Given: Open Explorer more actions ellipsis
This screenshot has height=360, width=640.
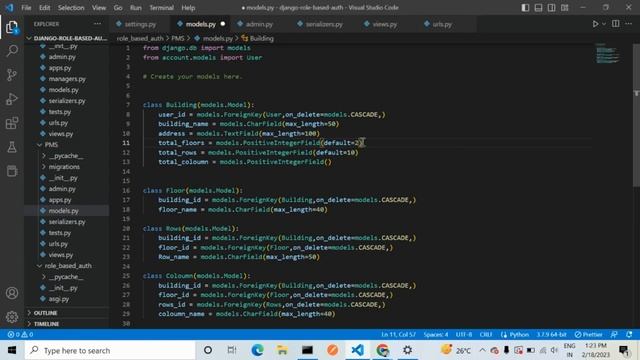Looking at the screenshot, I should pos(97,24).
